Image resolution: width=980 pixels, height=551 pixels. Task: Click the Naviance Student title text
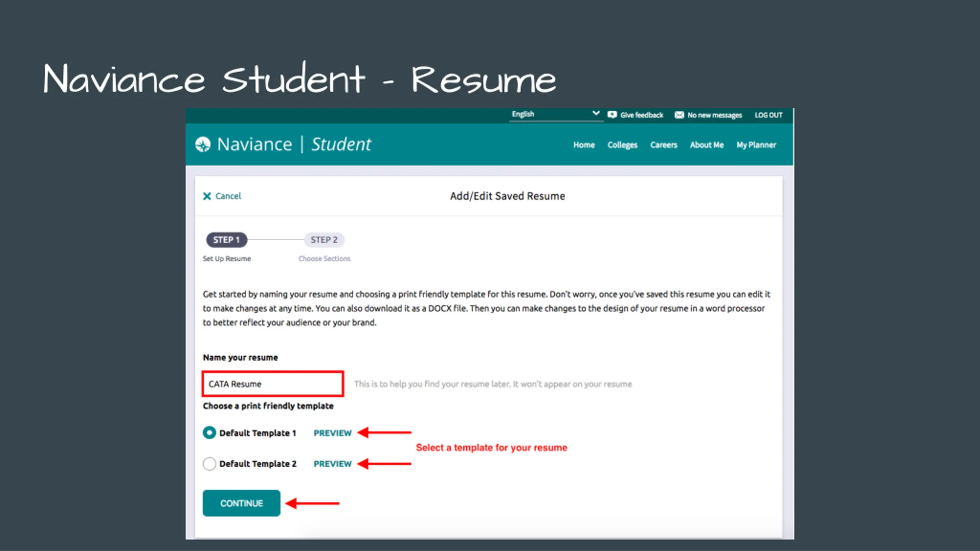coord(294,144)
